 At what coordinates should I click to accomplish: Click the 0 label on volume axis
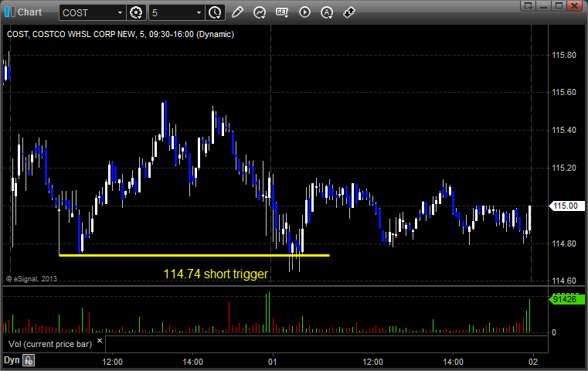coord(554,332)
